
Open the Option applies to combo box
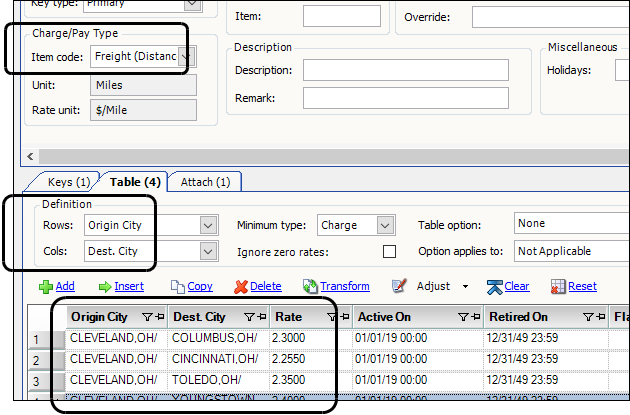pos(572,251)
